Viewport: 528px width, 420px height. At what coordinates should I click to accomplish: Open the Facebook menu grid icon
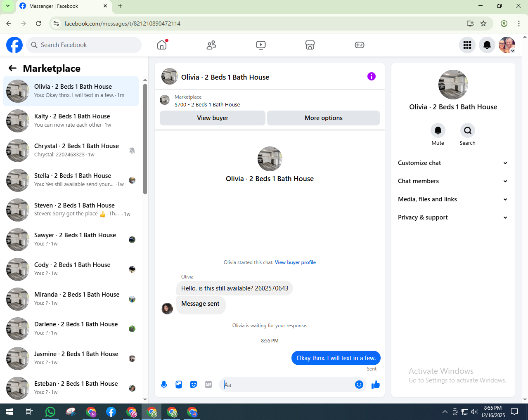(x=467, y=45)
